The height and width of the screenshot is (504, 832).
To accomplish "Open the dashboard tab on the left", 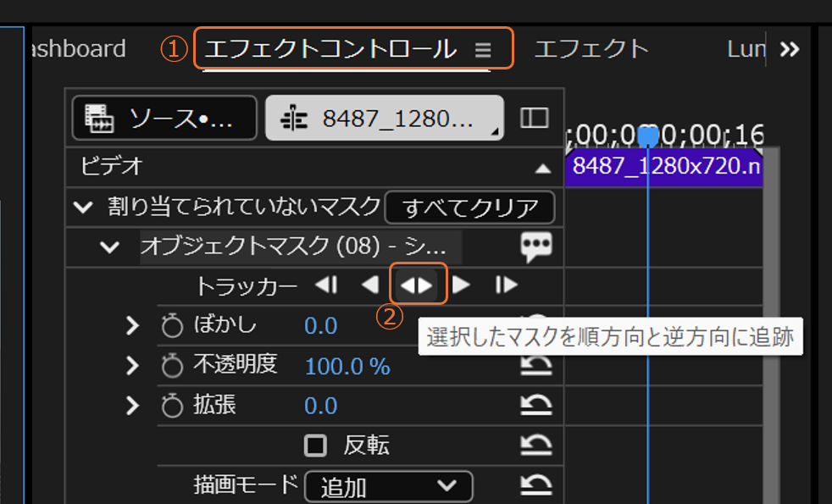I will [x=79, y=49].
